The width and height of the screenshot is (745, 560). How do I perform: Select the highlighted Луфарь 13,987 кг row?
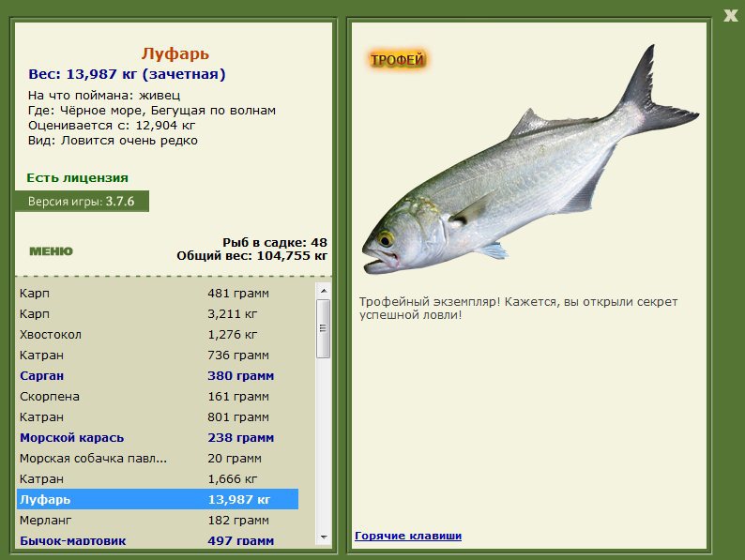[x=158, y=500]
